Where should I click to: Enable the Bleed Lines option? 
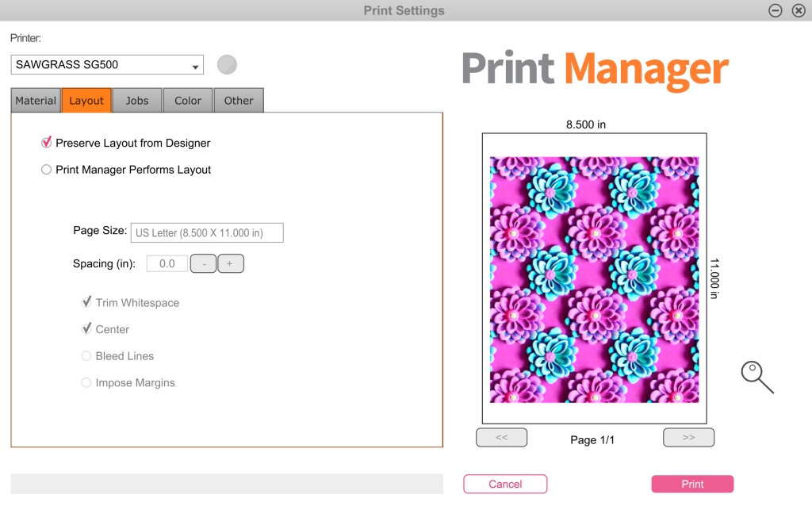tap(86, 356)
